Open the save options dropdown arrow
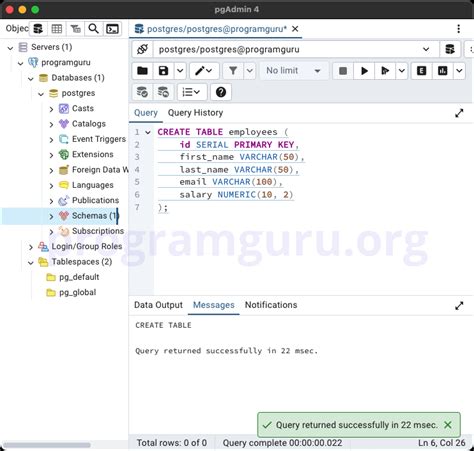474x451 pixels. pyautogui.click(x=180, y=71)
